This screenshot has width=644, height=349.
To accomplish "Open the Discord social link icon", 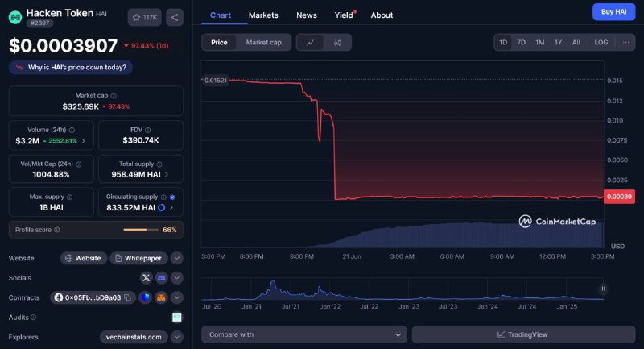I will tap(162, 278).
